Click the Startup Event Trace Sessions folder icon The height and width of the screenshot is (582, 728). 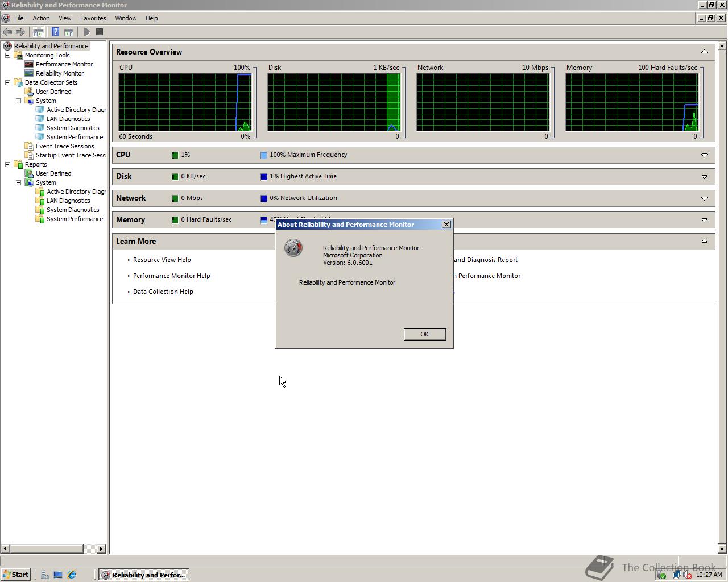[29, 155]
